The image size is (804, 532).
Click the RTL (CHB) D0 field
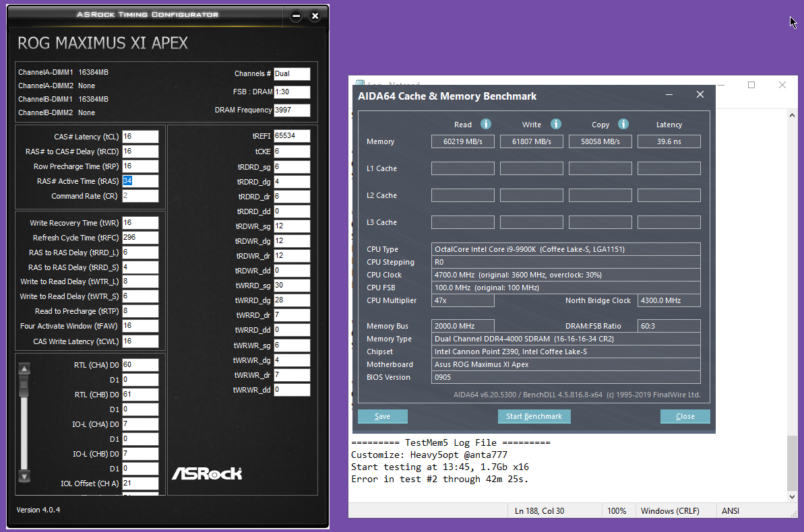click(140, 395)
